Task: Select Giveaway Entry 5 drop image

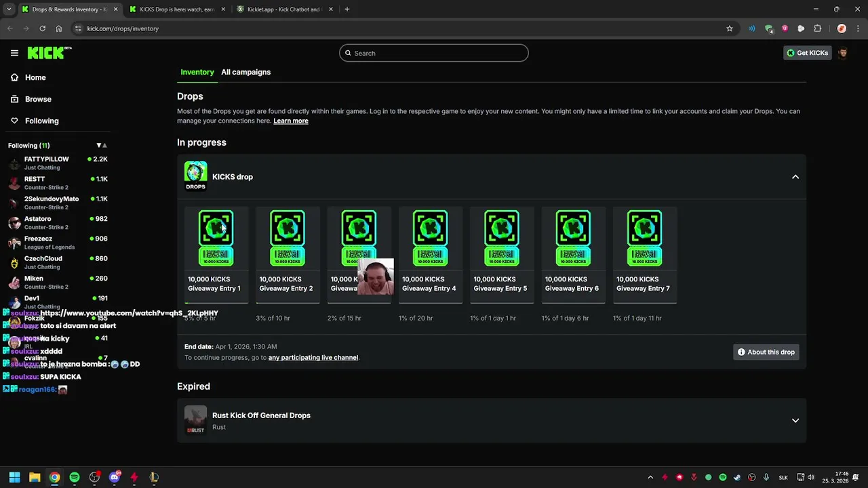Action: [x=501, y=238]
